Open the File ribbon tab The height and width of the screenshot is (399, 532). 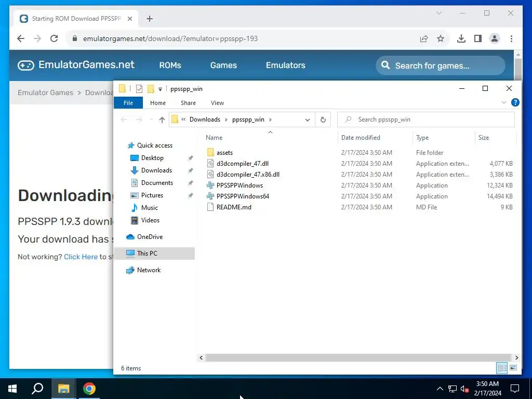pyautogui.click(x=128, y=103)
